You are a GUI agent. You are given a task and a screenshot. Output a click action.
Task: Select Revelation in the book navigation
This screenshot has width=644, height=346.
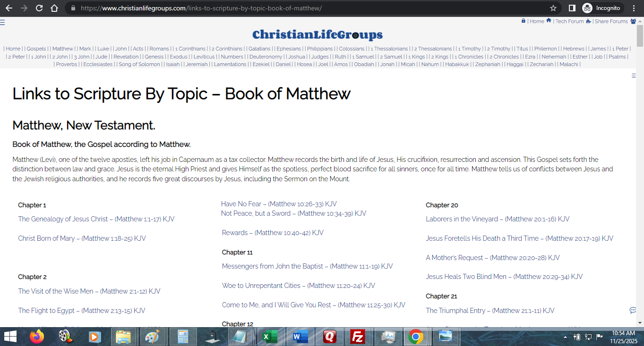click(126, 57)
